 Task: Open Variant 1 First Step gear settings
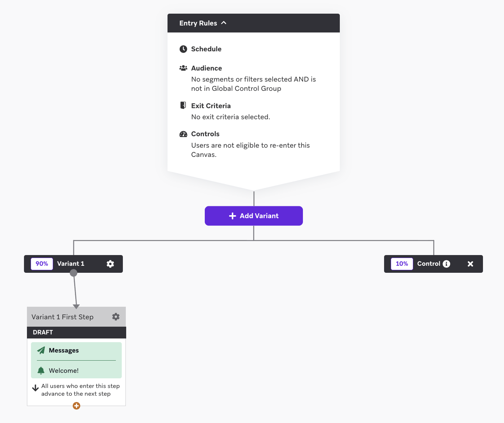[x=116, y=317]
